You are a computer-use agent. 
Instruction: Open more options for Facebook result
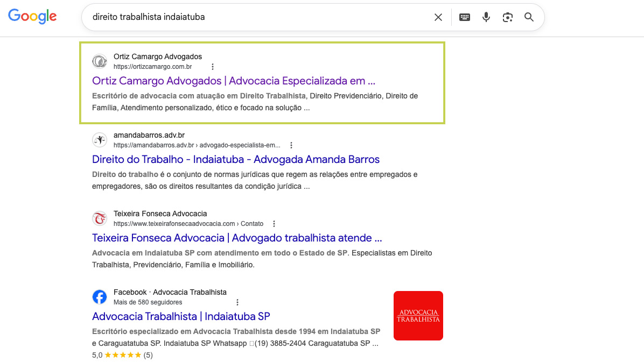tap(237, 302)
